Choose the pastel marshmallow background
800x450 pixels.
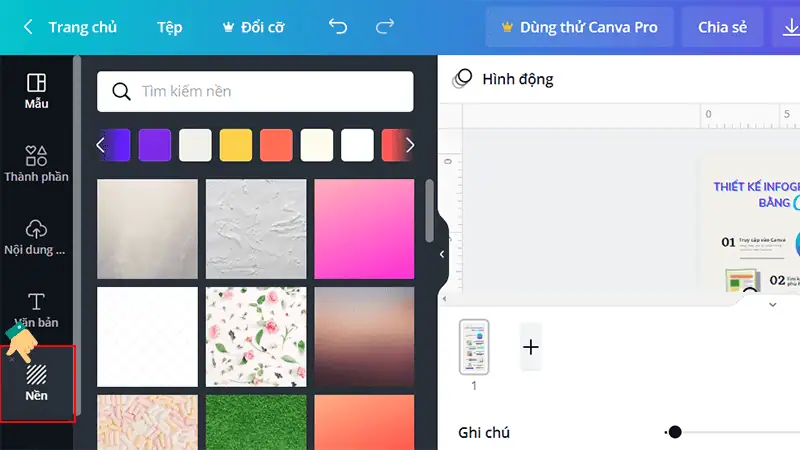click(147, 422)
